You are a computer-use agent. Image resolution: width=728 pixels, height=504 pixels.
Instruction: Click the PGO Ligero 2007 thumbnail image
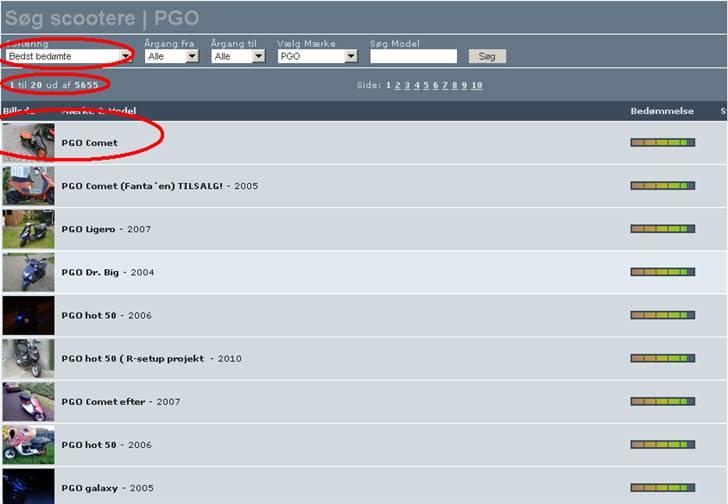(28, 229)
